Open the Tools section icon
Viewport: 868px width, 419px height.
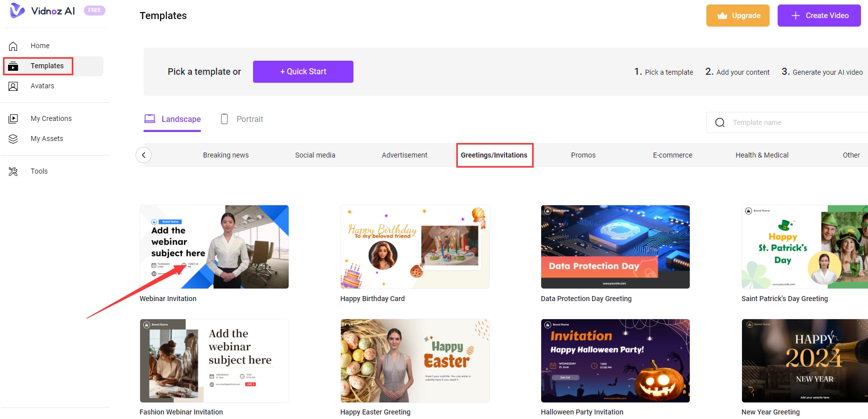[x=14, y=172]
